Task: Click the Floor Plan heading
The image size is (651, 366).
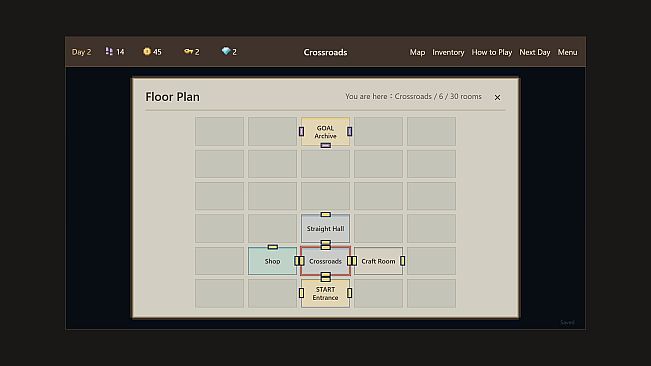Action: pos(172,97)
